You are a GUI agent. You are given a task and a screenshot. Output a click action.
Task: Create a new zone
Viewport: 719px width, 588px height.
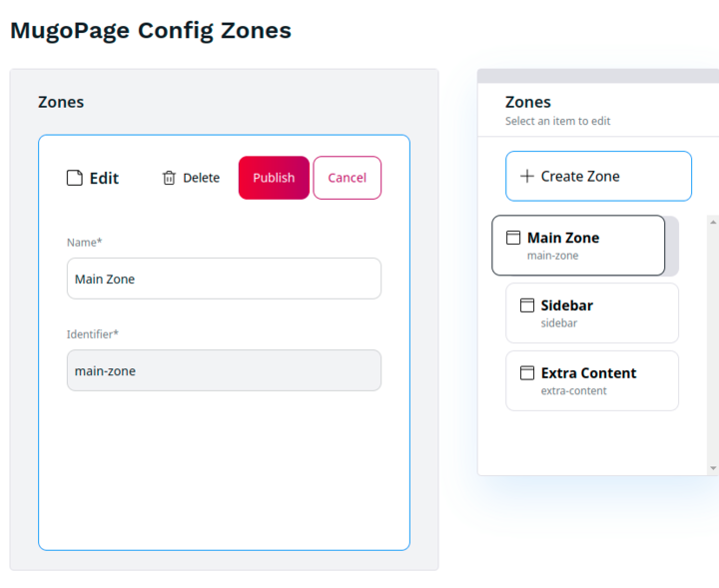coord(598,176)
